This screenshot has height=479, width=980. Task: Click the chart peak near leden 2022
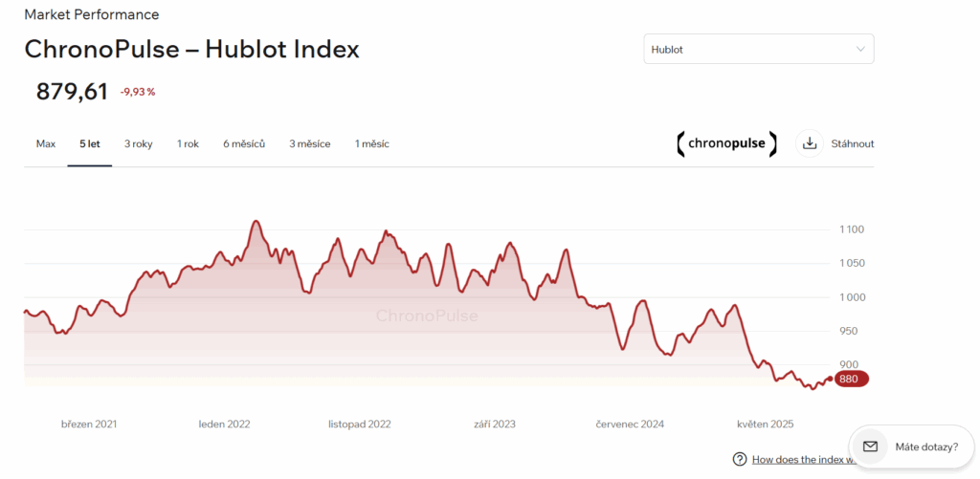point(256,222)
